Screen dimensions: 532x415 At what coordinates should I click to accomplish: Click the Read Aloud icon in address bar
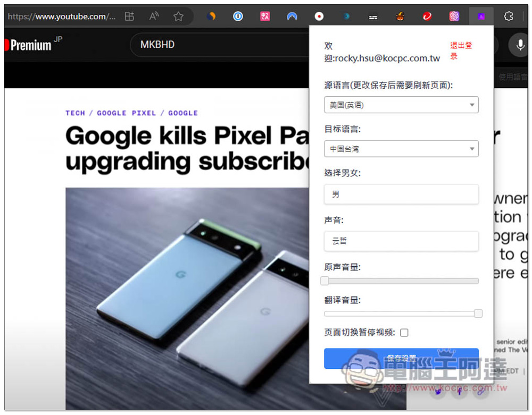[x=154, y=16]
